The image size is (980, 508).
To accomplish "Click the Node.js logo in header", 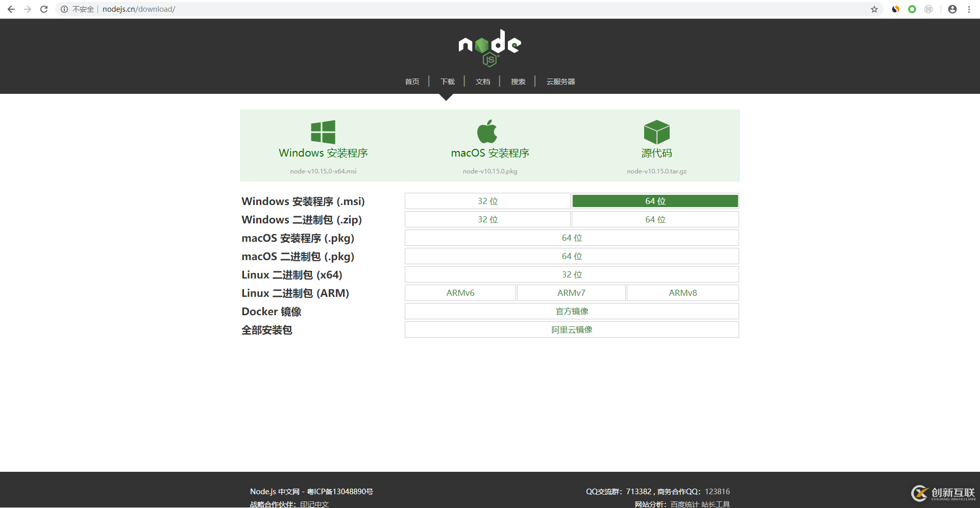I will tap(490, 48).
